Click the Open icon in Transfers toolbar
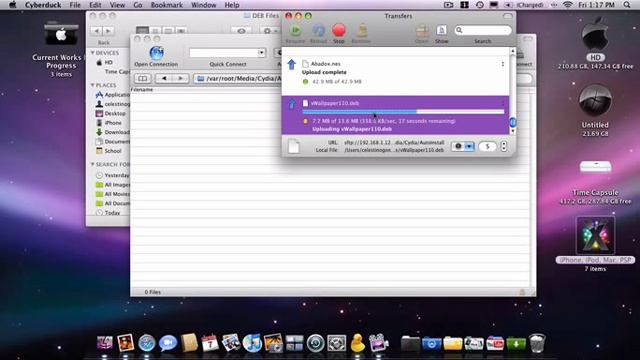 point(422,31)
